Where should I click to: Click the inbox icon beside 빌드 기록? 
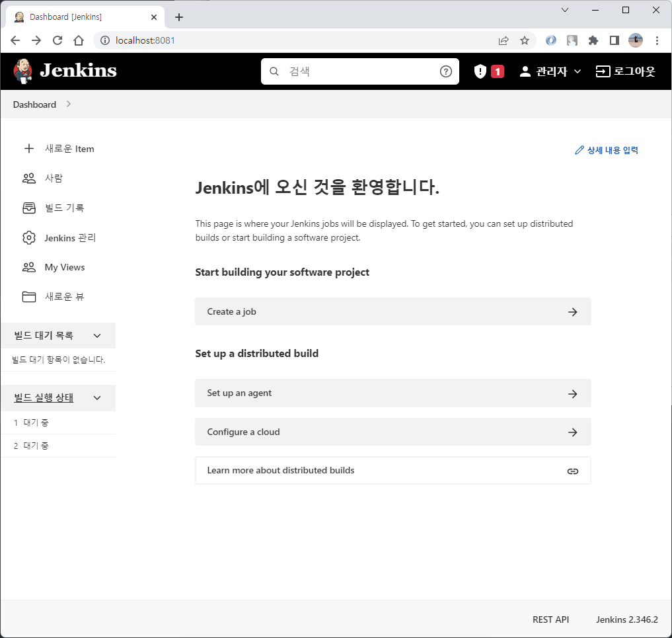point(28,208)
